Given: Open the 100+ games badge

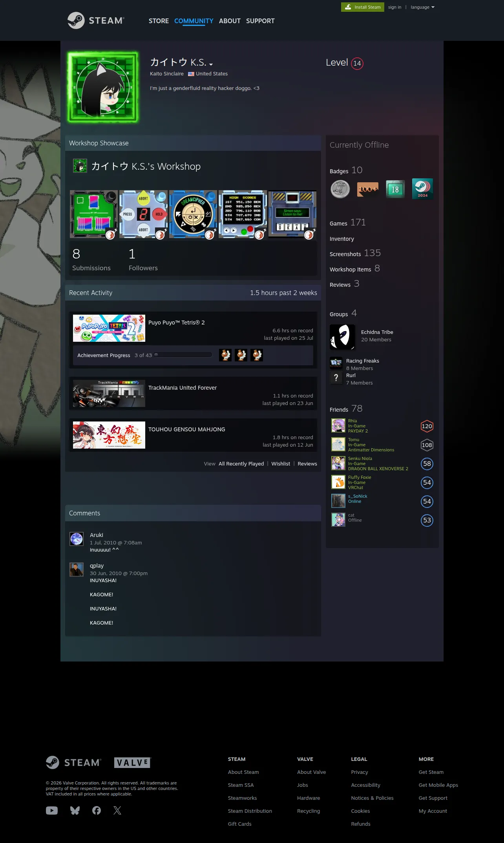Looking at the screenshot, I should pos(368,189).
